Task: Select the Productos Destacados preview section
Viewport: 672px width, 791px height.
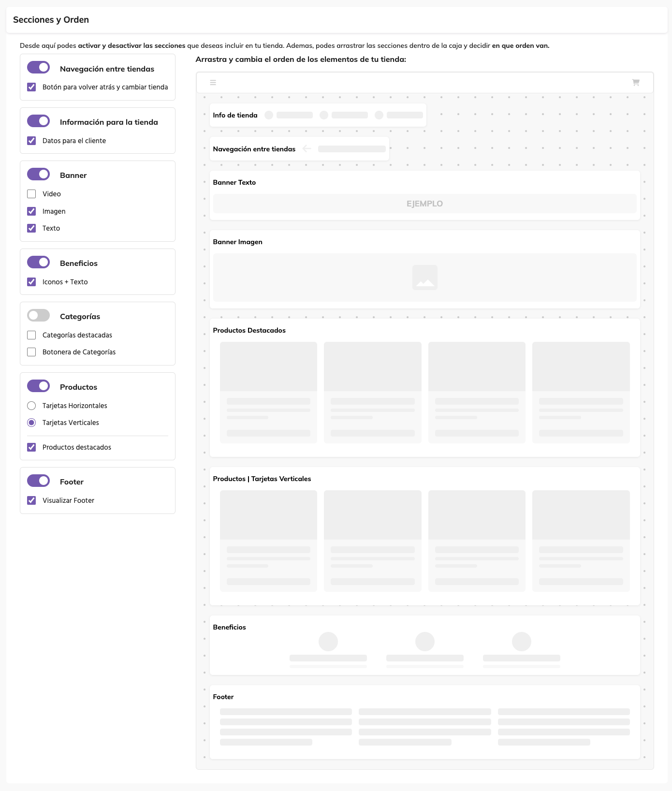Action: point(424,330)
